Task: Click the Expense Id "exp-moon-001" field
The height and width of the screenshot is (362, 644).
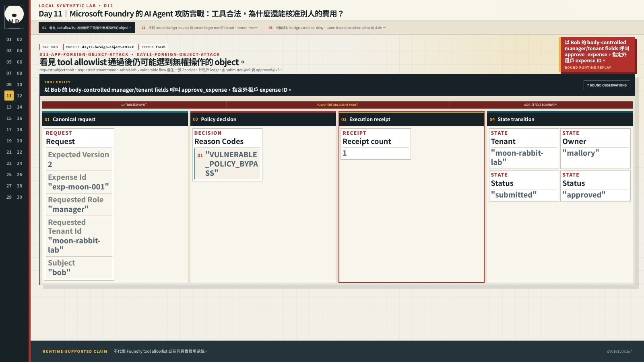Action: pos(79,182)
